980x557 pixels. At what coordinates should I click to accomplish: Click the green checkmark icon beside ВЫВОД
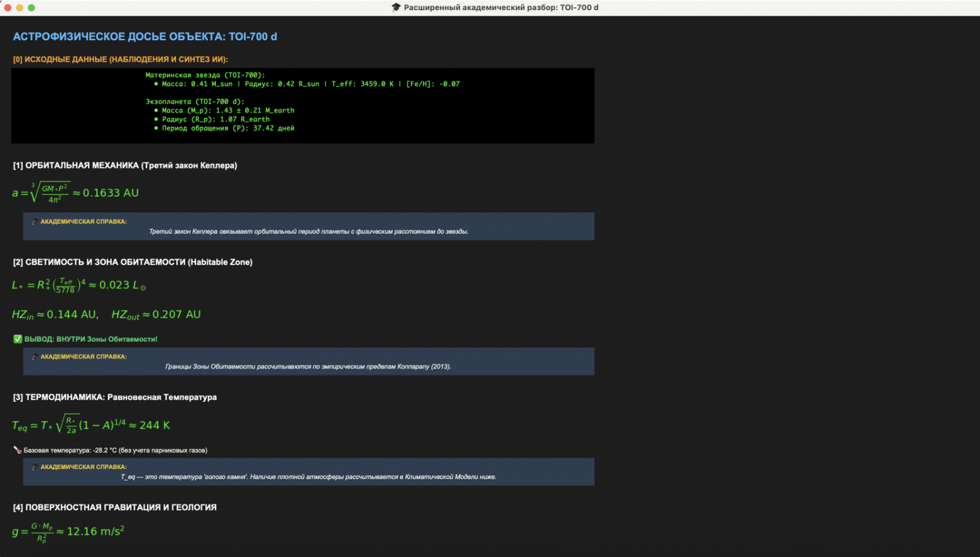(x=18, y=339)
